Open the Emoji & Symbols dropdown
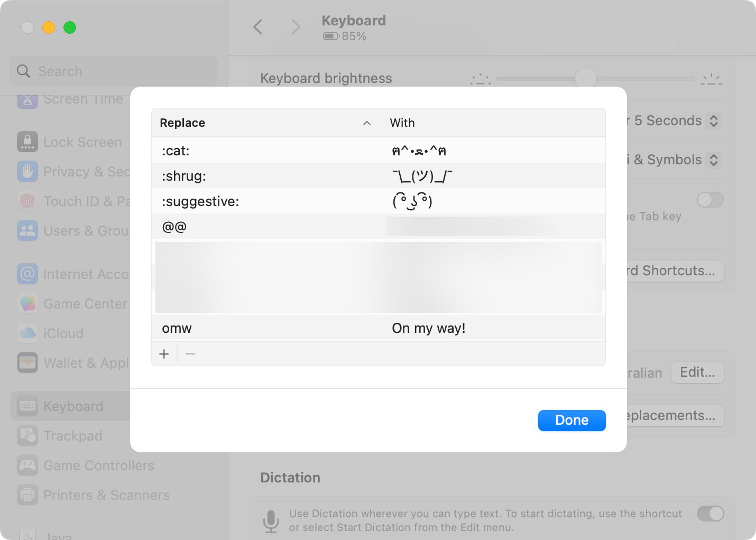Screen dimensions: 756x540 713,160
